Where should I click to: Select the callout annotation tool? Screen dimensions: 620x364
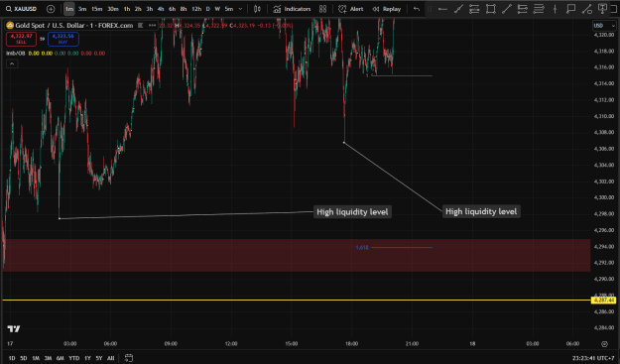coord(570,9)
